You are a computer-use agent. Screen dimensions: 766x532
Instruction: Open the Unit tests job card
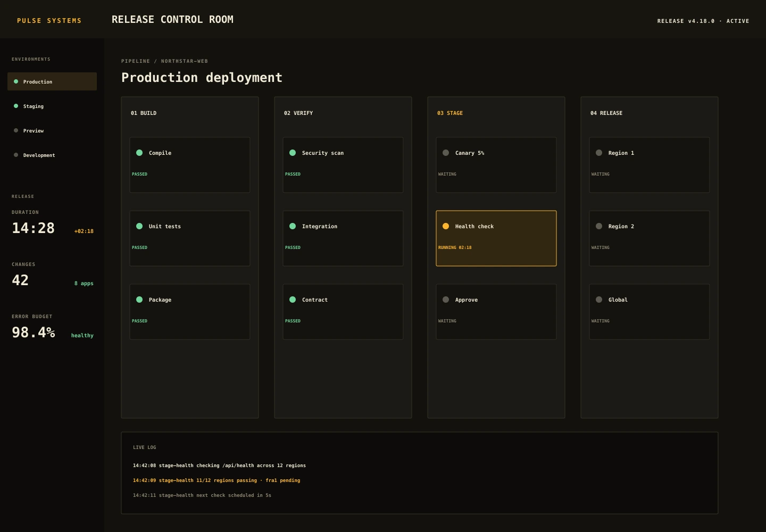[x=190, y=238]
